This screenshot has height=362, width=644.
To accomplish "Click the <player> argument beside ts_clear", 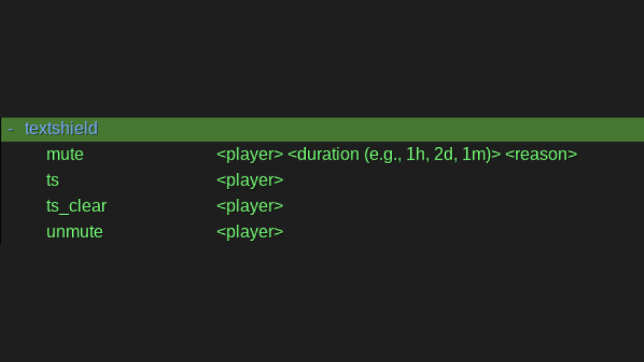I will pyautogui.click(x=250, y=206).
